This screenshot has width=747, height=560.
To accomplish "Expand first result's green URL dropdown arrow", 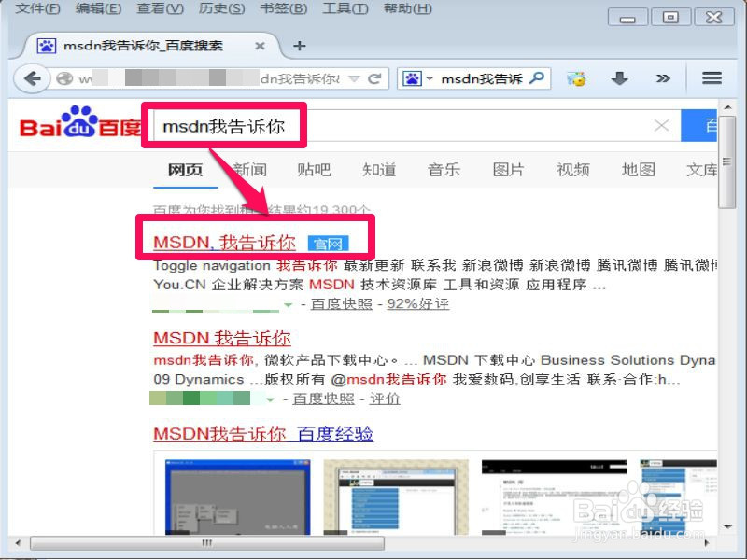I will [288, 305].
